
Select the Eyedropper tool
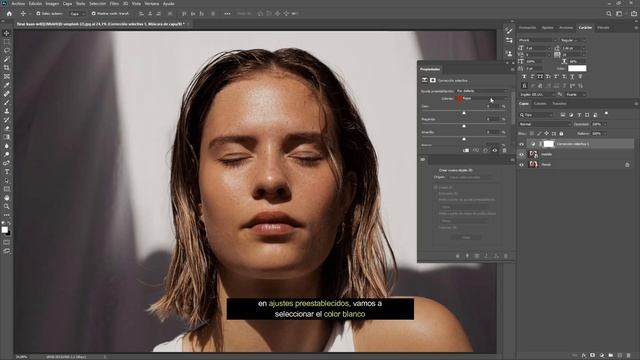[7, 85]
